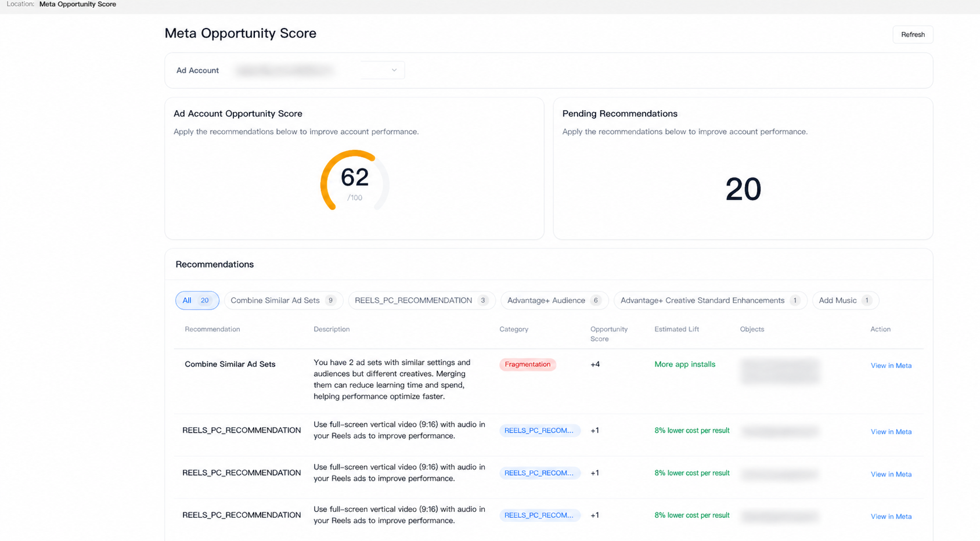
Task: Open View in Meta for Combine Similar Ad Sets
Action: [x=891, y=366]
